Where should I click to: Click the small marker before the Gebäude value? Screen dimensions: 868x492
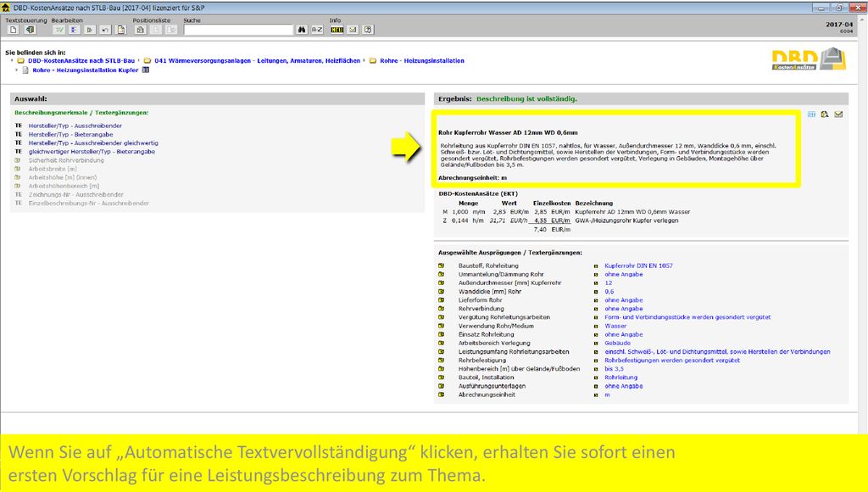coord(596,344)
